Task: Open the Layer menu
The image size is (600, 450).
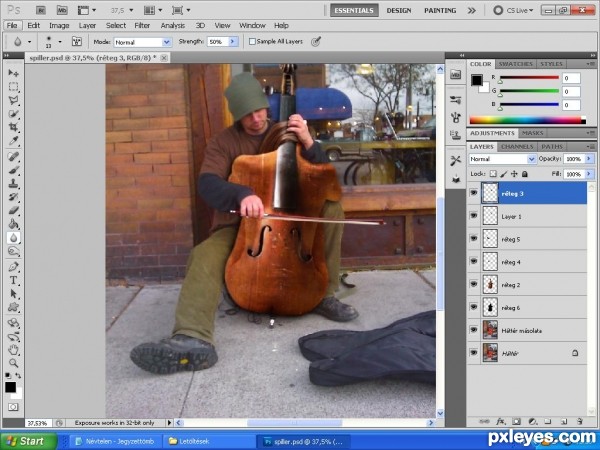Action: tap(87, 26)
